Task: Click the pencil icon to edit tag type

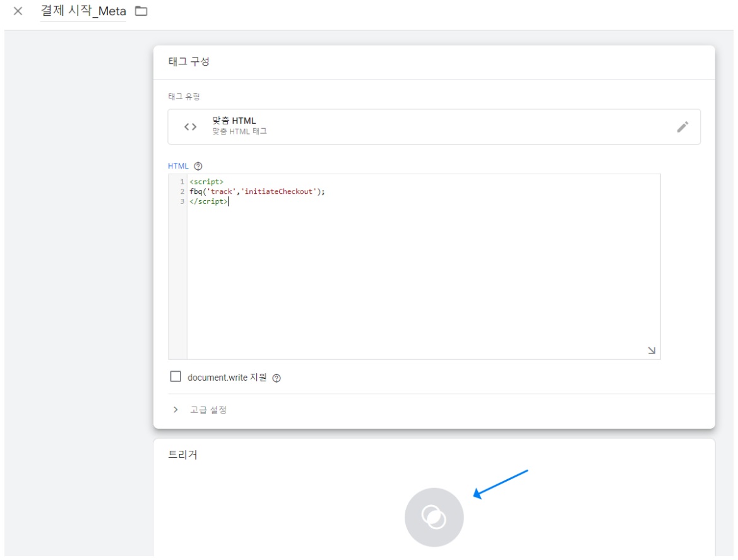Action: [x=682, y=127]
